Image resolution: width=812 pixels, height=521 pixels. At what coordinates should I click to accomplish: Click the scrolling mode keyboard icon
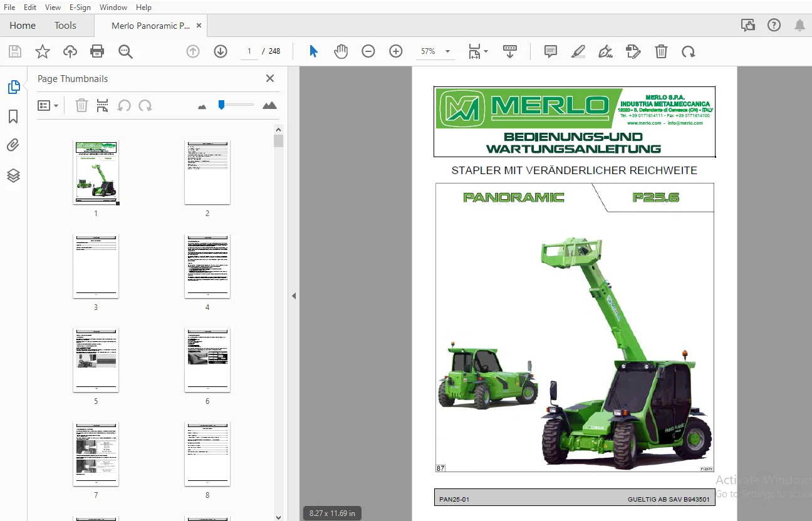tap(510, 51)
